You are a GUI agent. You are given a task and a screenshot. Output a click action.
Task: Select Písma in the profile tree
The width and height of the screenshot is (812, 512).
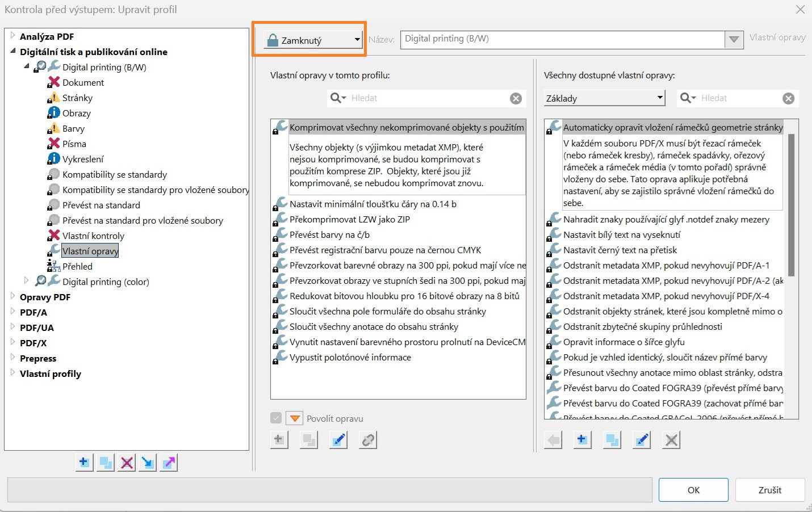click(74, 144)
